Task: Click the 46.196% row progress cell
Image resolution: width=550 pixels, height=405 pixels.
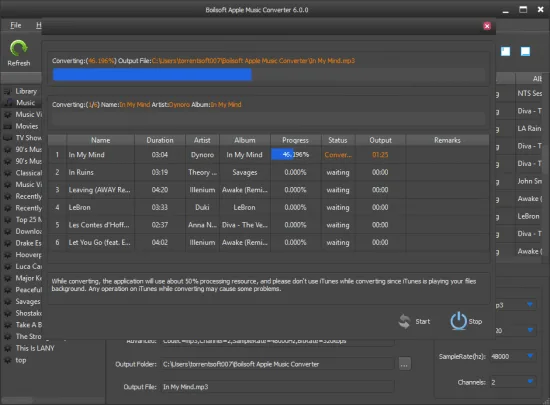Action: pos(296,155)
